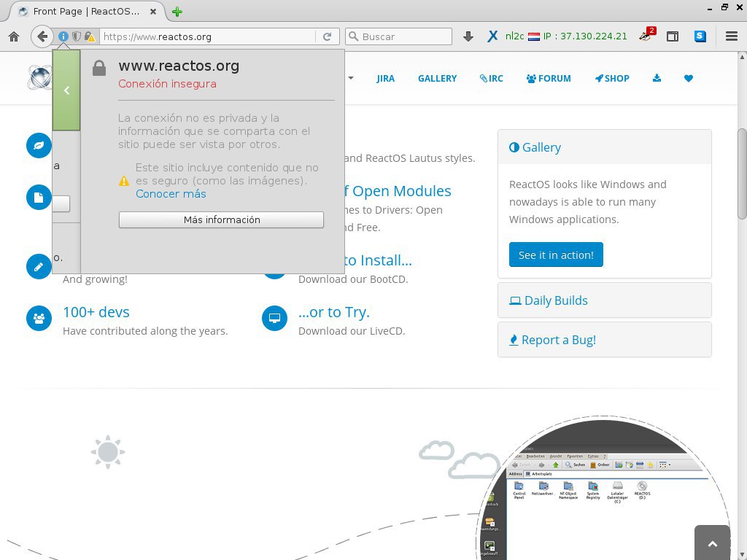Click the ReactOS desktop screenshot thumbnail

click(x=604, y=489)
